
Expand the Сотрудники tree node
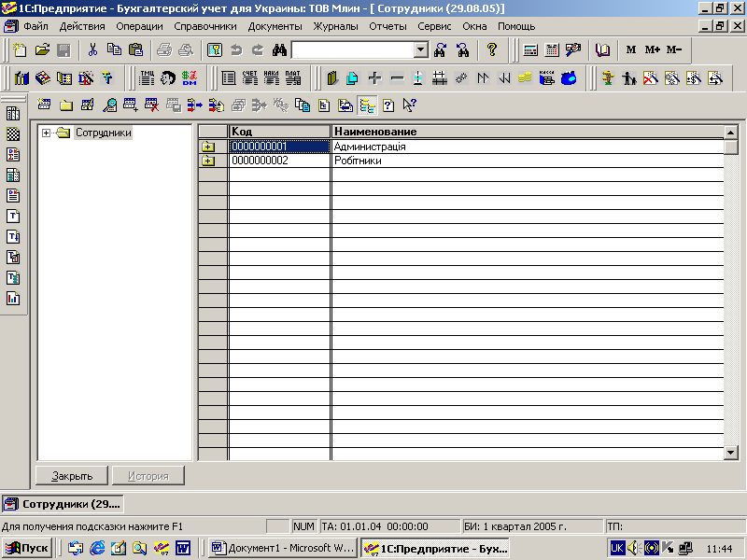pyautogui.click(x=46, y=133)
